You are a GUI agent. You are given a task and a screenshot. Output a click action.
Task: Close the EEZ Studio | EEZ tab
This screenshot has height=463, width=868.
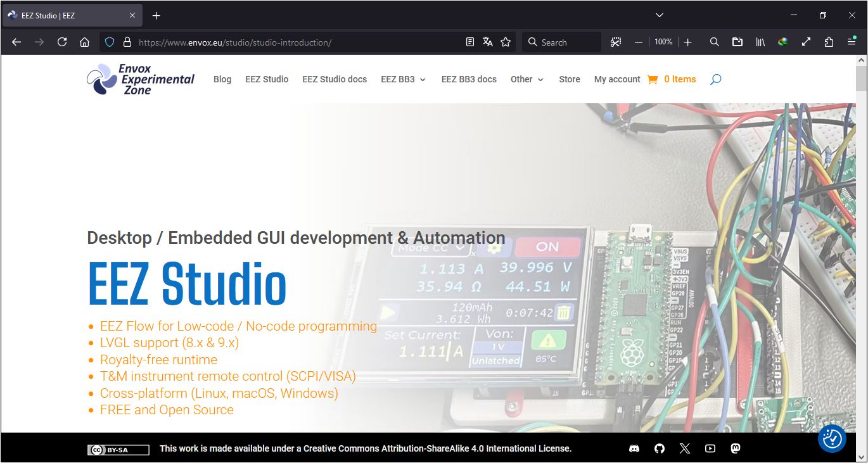click(132, 15)
